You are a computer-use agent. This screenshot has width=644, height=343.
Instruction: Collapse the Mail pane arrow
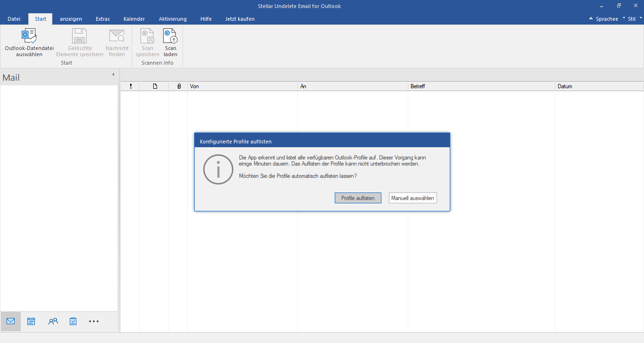[113, 75]
